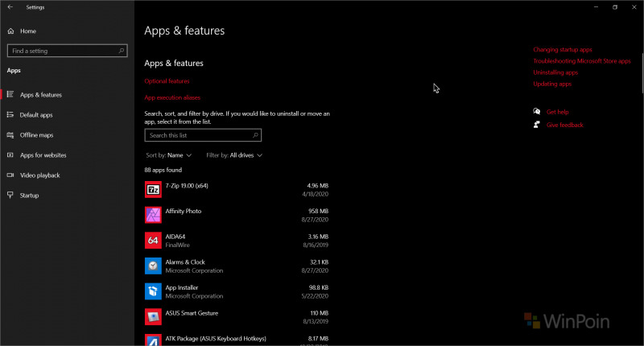644x346 pixels.
Task: Click the AIDA64 app icon
Action: [153, 241]
